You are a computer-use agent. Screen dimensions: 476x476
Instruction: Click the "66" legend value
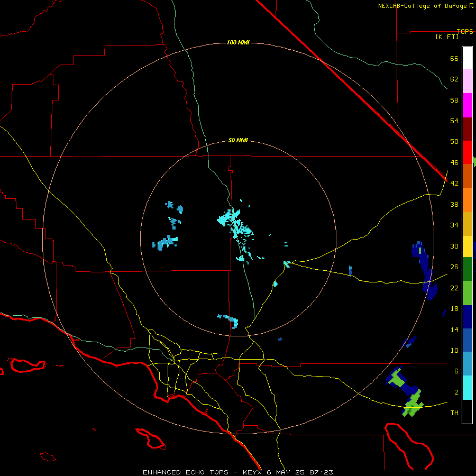coord(454,58)
